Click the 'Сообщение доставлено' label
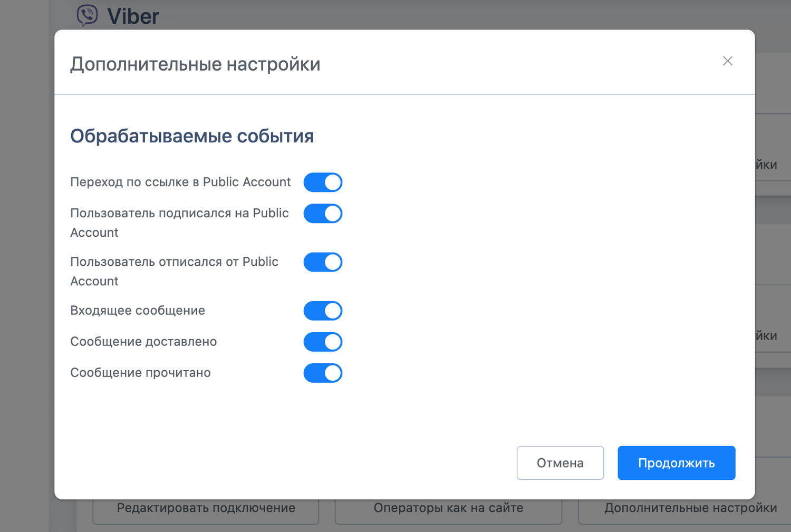791x532 pixels. tap(143, 342)
